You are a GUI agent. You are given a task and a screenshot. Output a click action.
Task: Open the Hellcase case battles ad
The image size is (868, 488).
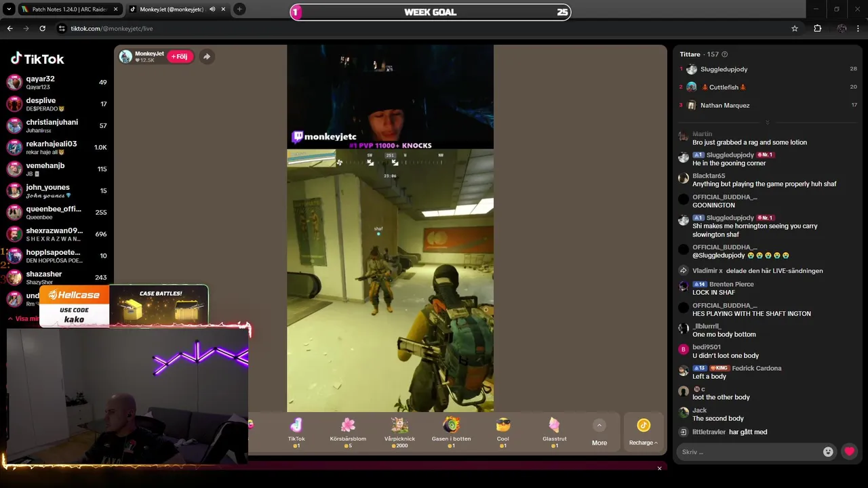pyautogui.click(x=124, y=306)
